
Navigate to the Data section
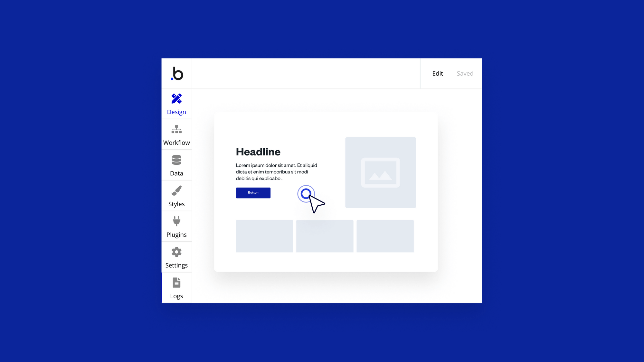[176, 165]
